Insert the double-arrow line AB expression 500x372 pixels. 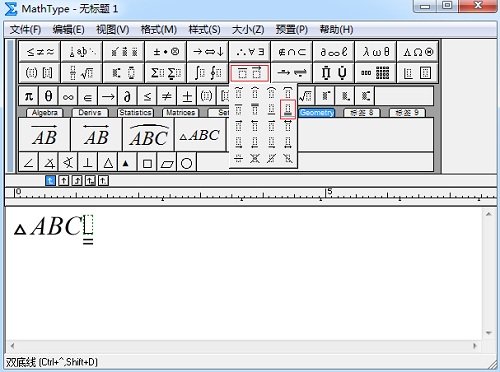pyautogui.click(x=97, y=134)
